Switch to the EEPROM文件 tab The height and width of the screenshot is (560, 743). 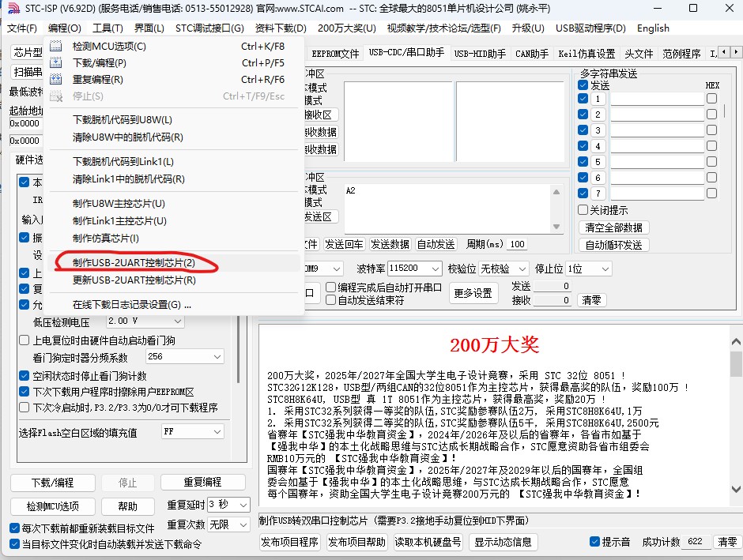tap(335, 54)
